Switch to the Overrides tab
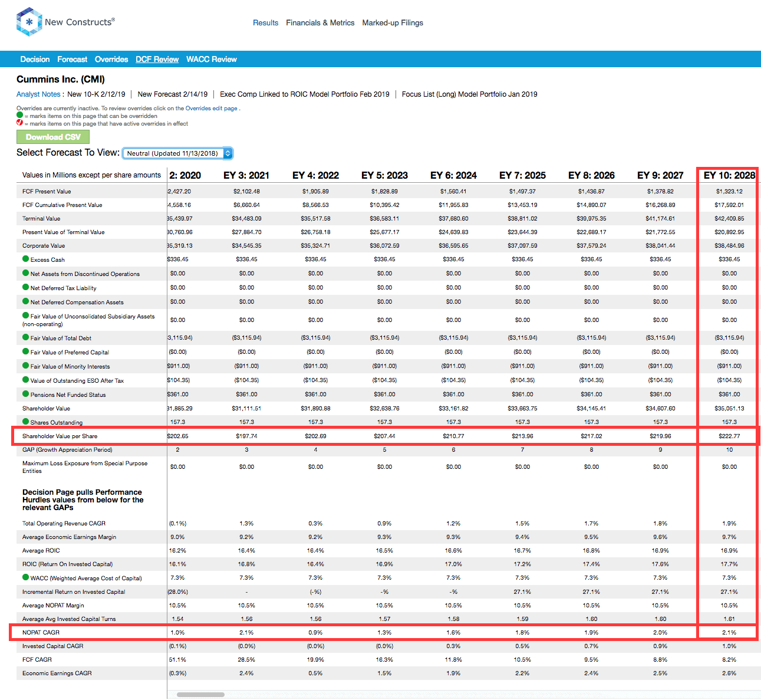This screenshot has width=761, height=700. click(111, 59)
